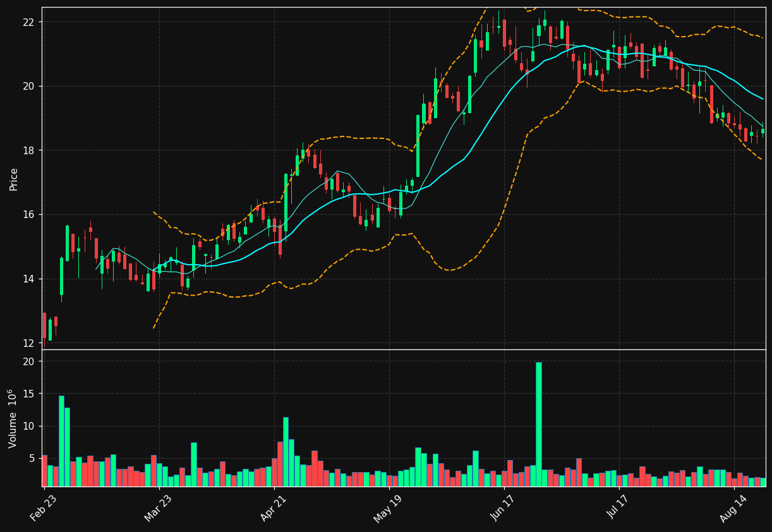Click the first red candle near price 12.5
Viewport: 772px width, 532px height.
point(44,325)
